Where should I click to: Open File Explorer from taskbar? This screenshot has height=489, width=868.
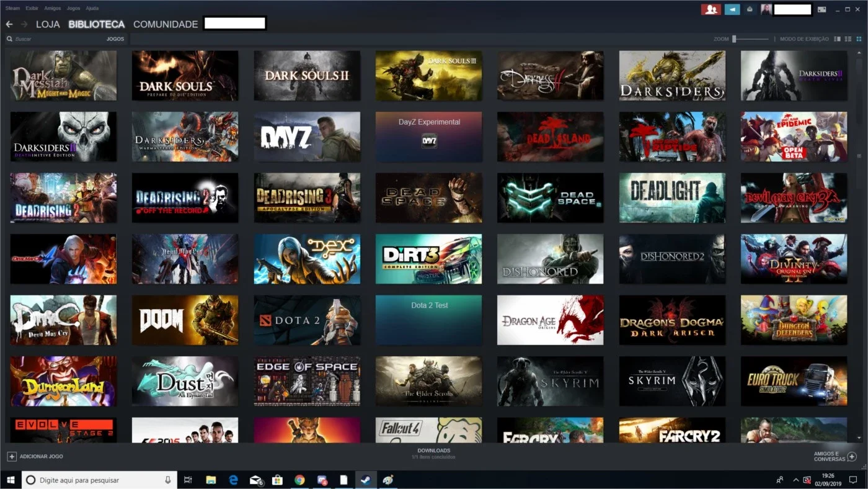(211, 480)
